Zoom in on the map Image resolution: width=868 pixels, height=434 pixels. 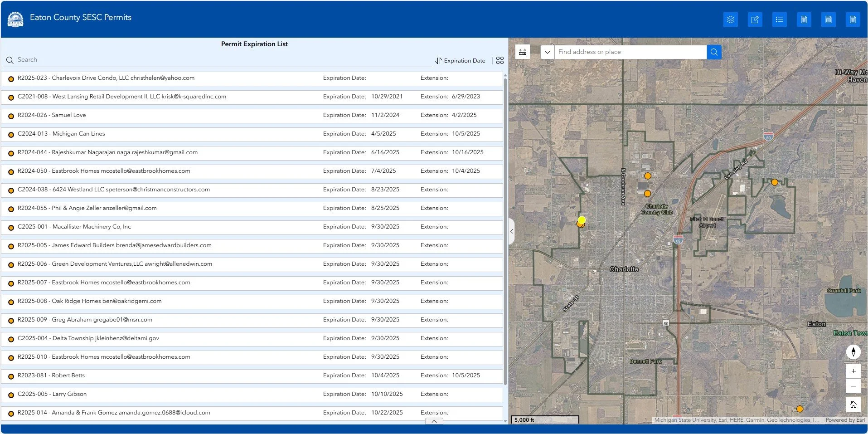(853, 371)
